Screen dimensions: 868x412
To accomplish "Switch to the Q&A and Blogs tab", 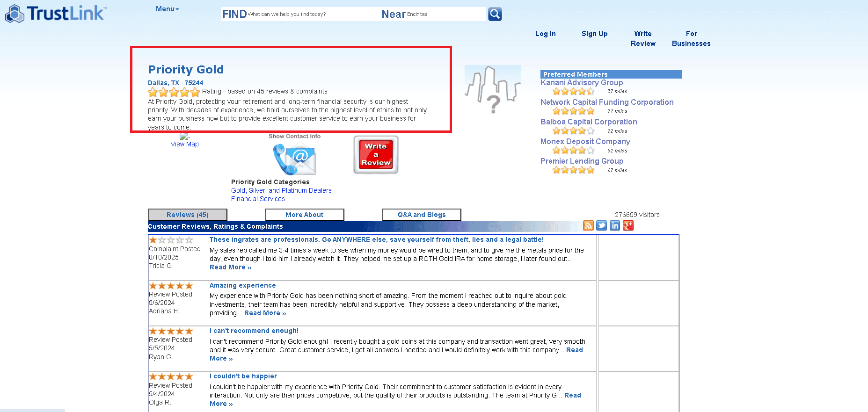I will click(x=422, y=215).
